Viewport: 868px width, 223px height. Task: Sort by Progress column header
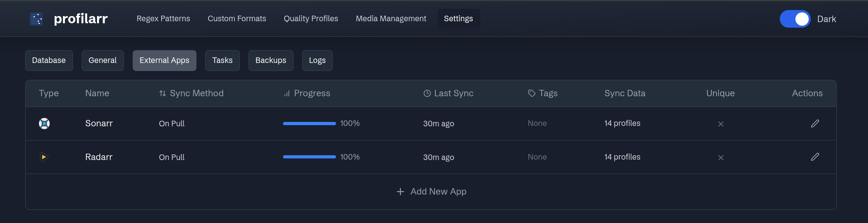(x=307, y=93)
